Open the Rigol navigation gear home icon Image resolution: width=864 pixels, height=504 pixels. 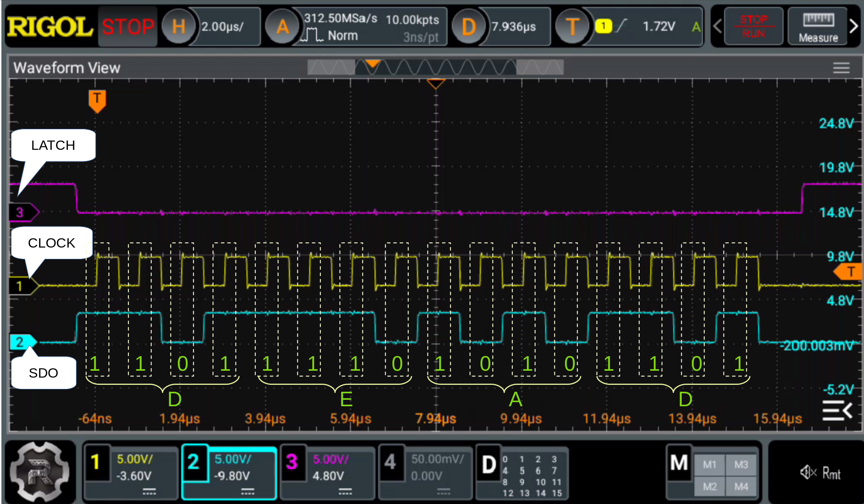[39, 472]
